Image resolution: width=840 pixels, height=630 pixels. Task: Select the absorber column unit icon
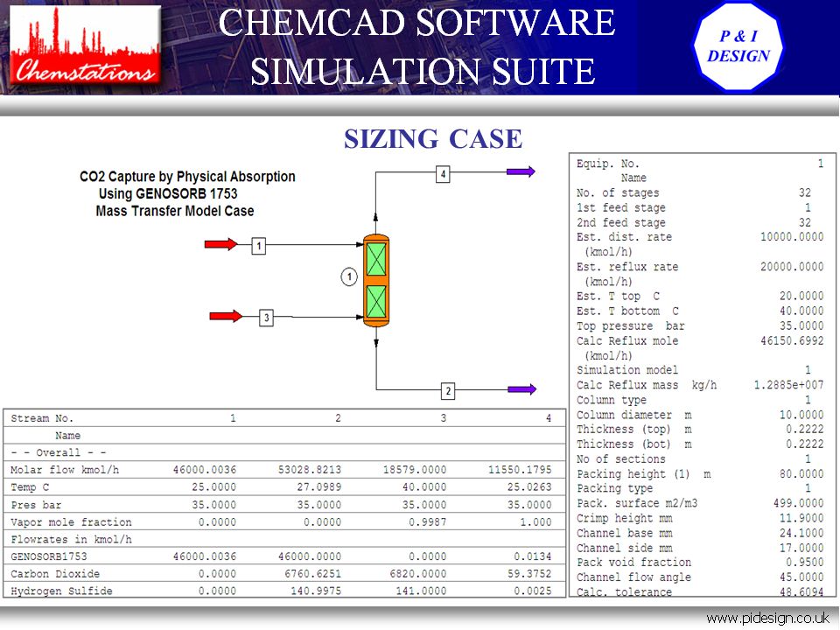click(376, 281)
